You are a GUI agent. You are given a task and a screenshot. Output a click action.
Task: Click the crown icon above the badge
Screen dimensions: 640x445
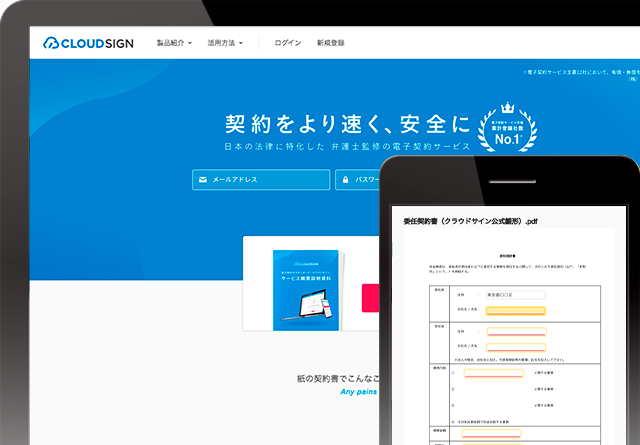coord(506,103)
